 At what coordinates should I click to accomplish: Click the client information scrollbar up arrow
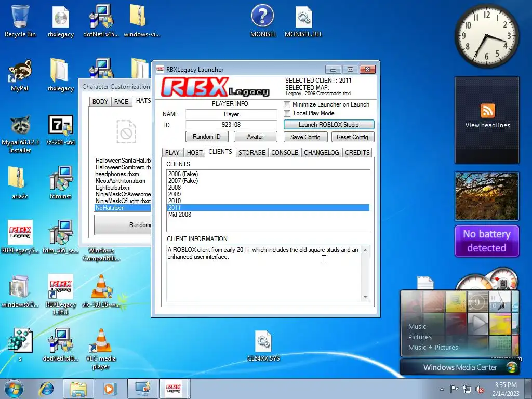coord(365,250)
